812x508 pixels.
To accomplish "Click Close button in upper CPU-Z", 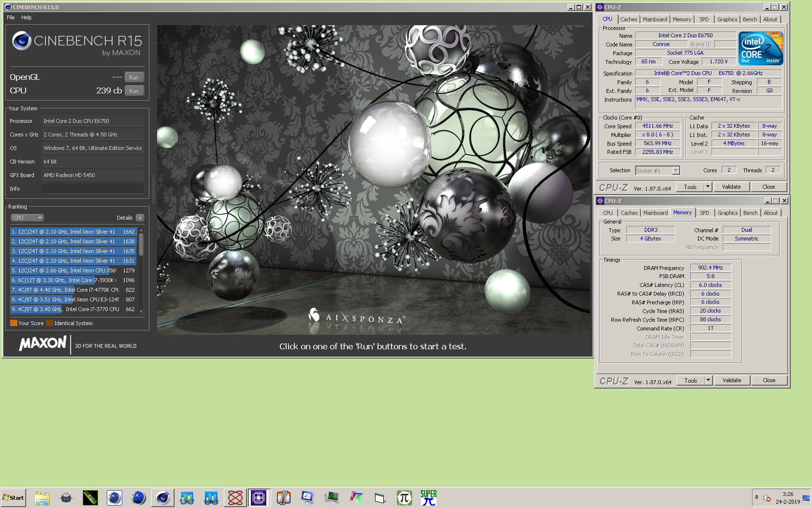I will coord(768,187).
